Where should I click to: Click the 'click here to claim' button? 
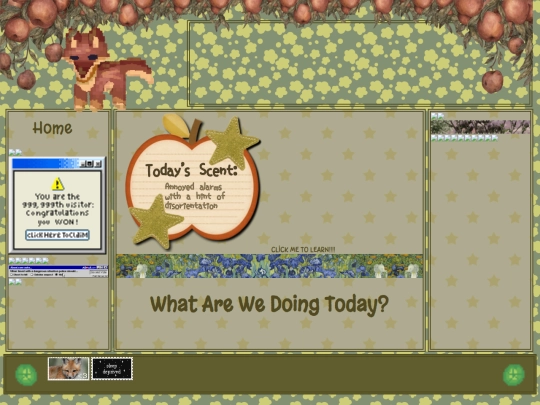click(58, 235)
